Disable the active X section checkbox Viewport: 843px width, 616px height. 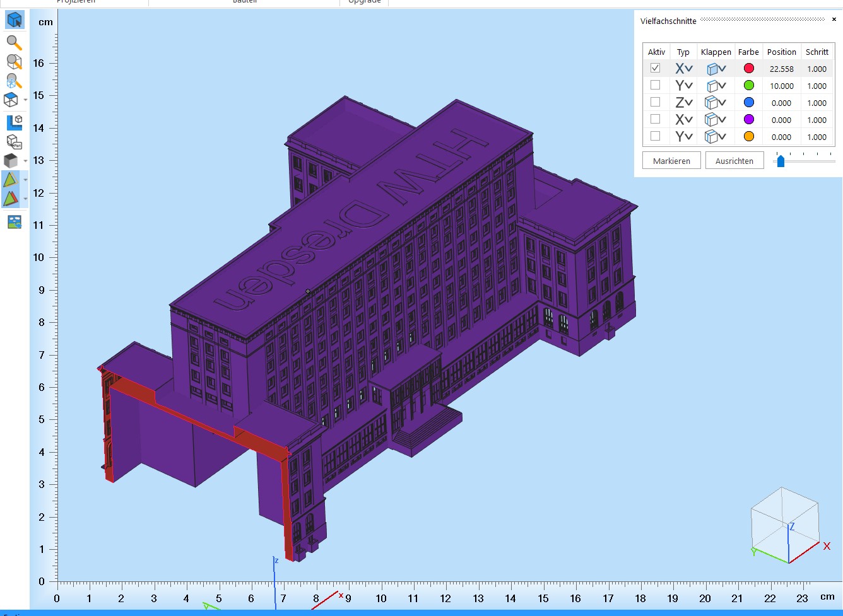(x=656, y=68)
